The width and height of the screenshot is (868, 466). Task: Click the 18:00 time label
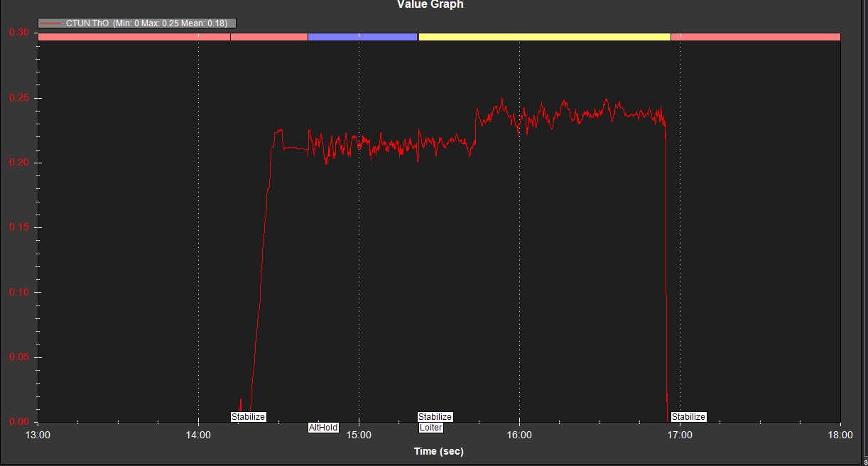click(840, 435)
